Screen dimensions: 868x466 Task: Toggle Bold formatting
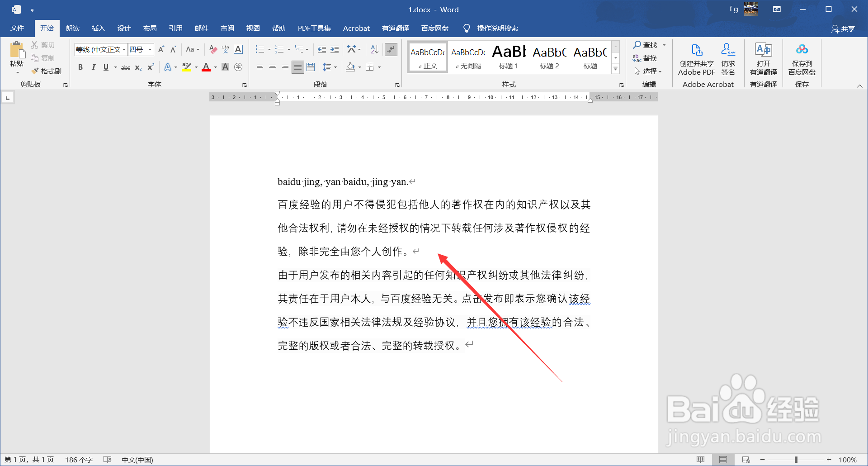click(x=80, y=67)
